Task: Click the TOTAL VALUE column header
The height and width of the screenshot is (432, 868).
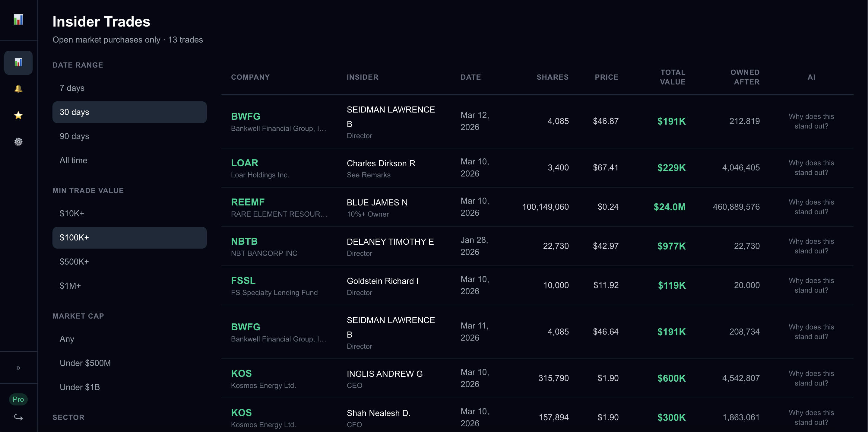Action: click(673, 77)
